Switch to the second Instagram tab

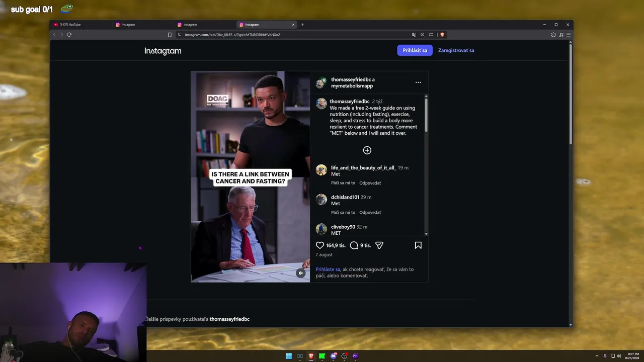pyautogui.click(x=205, y=25)
